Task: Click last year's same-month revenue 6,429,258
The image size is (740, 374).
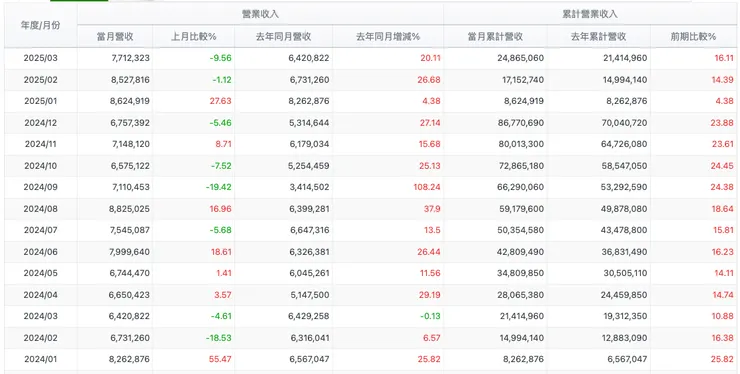Action: [309, 316]
